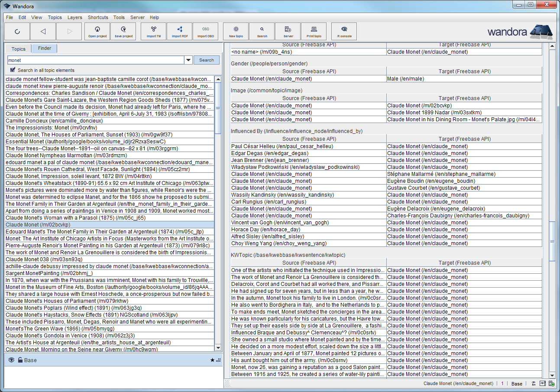Open the Shortcuts menu
This screenshot has height=392, width=560.
click(x=98, y=17)
